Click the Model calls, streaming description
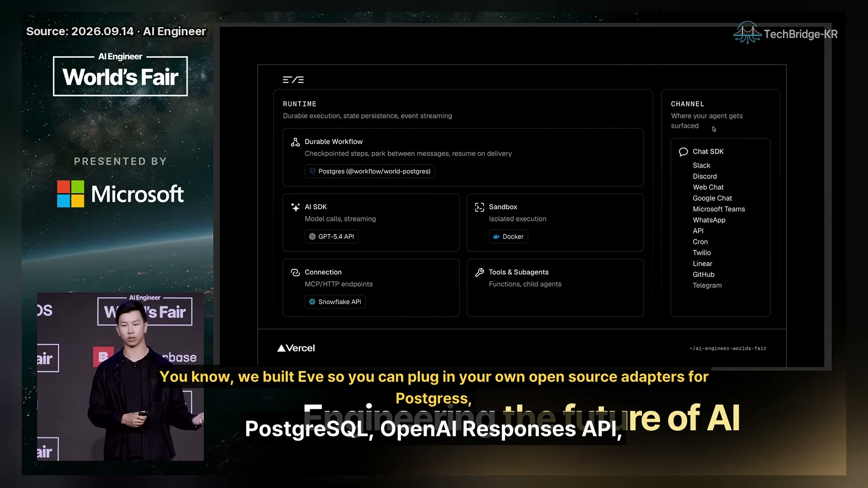The width and height of the screenshot is (868, 488). pyautogui.click(x=340, y=219)
